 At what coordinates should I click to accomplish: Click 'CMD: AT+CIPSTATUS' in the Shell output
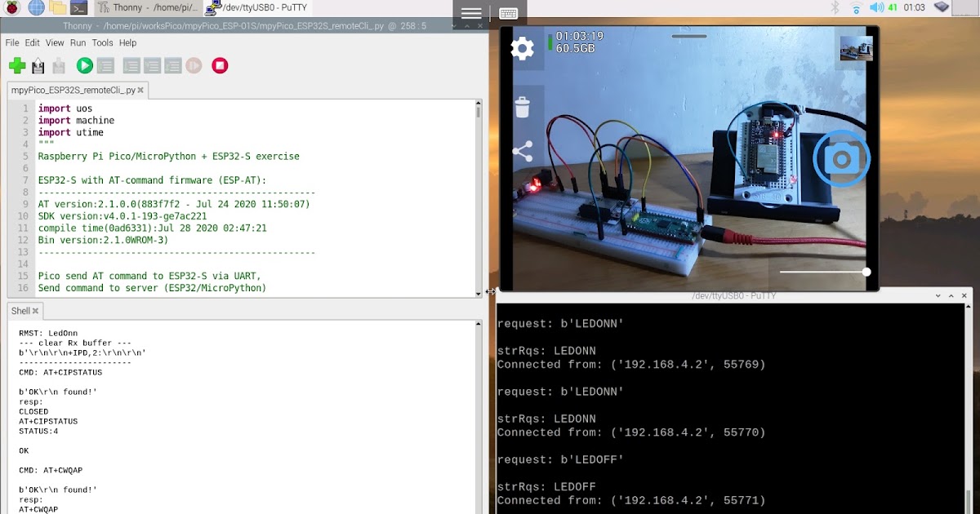pyautogui.click(x=60, y=372)
